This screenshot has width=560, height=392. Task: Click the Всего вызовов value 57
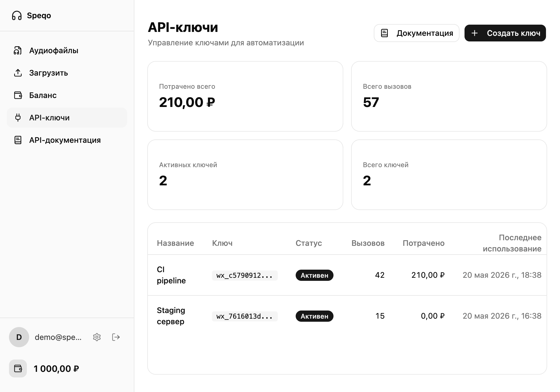coord(371,102)
